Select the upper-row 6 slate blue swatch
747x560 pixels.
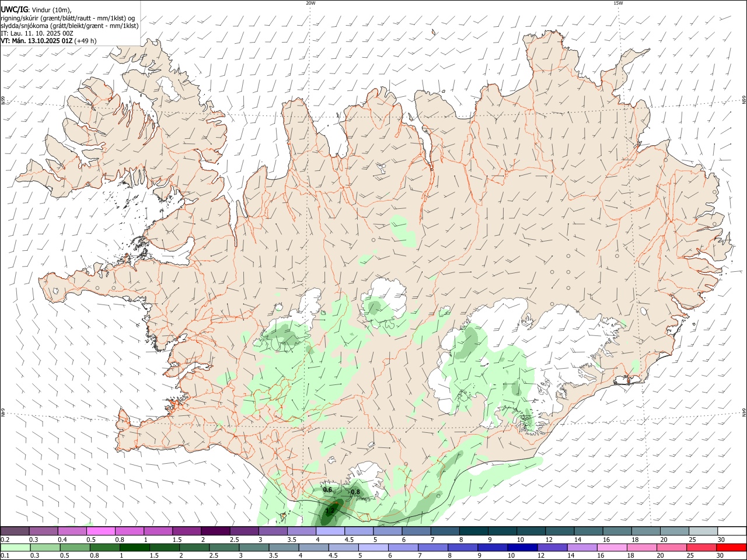(x=416, y=531)
